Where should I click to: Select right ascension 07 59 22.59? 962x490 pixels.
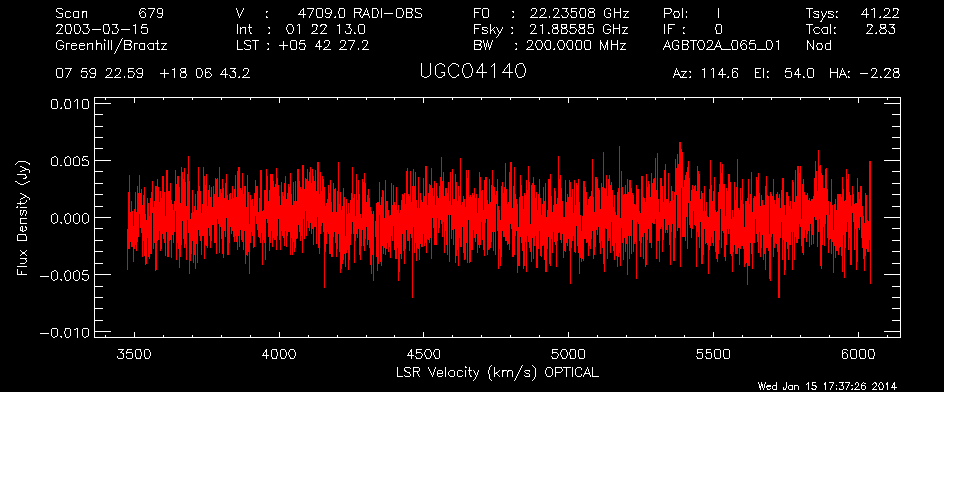point(99,74)
